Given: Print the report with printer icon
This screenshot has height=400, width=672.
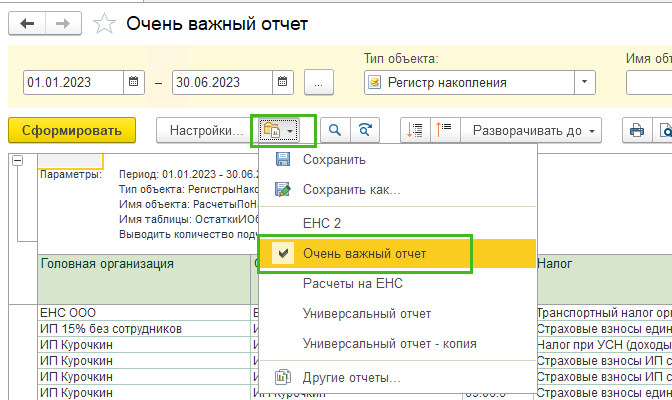Looking at the screenshot, I should pyautogui.click(x=637, y=130).
